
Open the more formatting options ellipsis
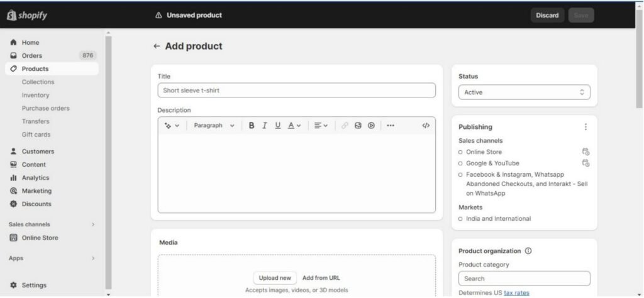pyautogui.click(x=391, y=126)
